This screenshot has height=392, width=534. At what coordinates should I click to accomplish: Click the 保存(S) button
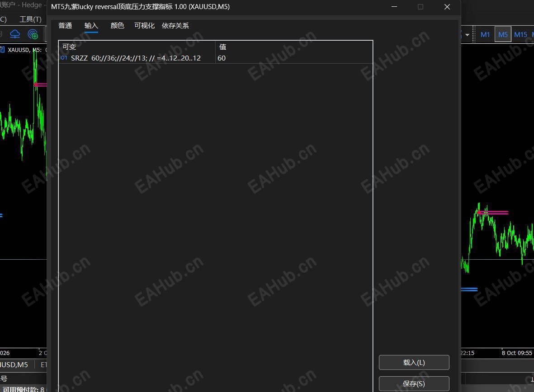[x=414, y=383]
